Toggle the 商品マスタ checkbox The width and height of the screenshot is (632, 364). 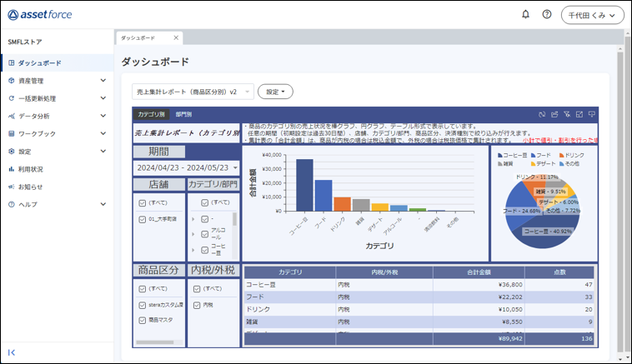click(143, 320)
